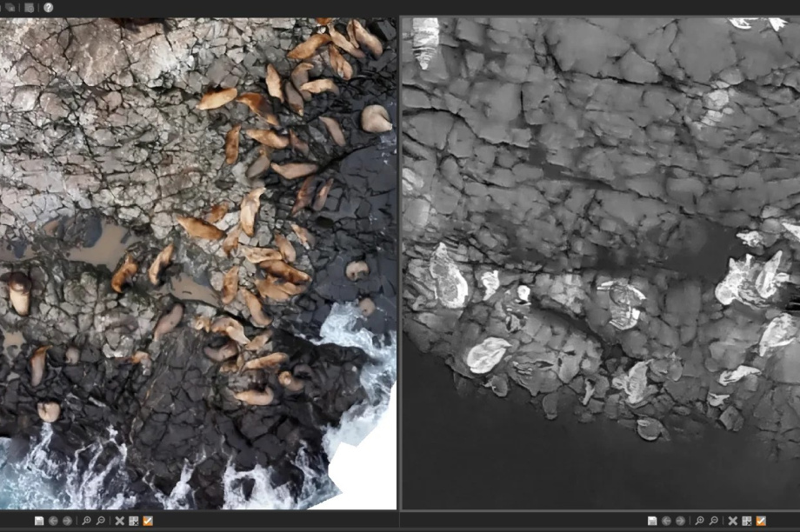This screenshot has height=532, width=800.
Task: Toggle the orange checkmark in right viewer
Action: 761,521
